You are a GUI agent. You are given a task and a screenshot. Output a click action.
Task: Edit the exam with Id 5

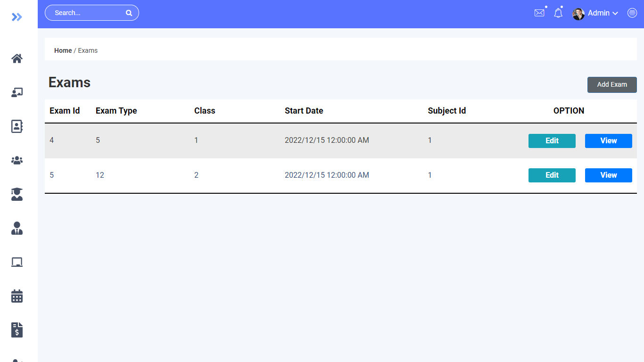click(552, 175)
